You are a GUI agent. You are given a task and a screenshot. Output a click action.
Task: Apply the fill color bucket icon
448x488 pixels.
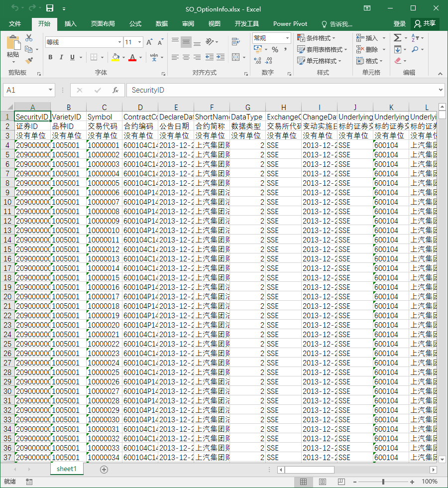pyautogui.click(x=115, y=57)
